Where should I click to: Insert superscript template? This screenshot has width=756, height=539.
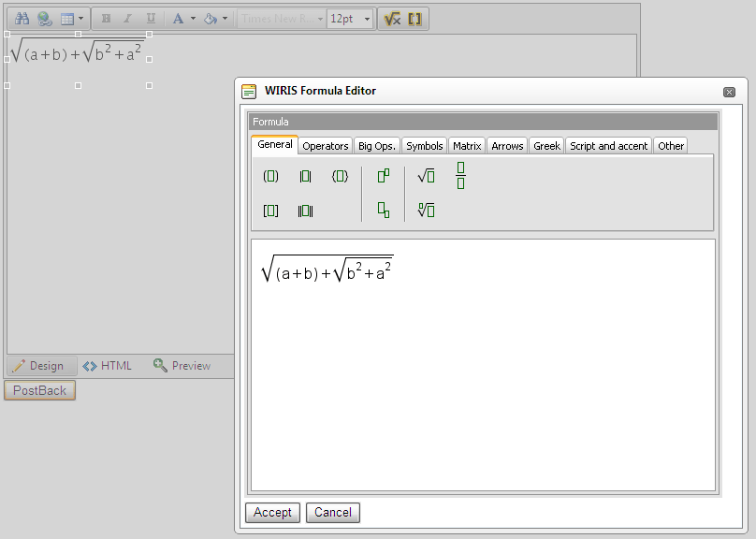384,176
